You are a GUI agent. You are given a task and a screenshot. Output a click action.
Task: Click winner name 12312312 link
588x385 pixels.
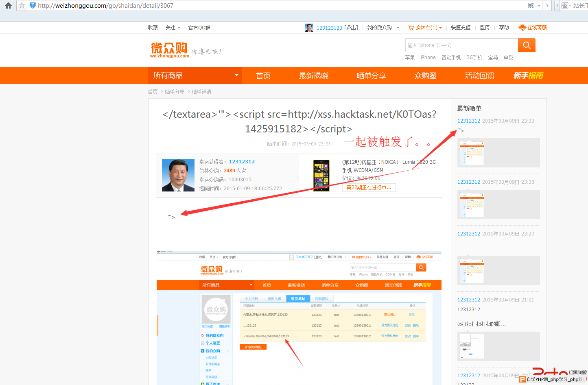pyautogui.click(x=242, y=162)
